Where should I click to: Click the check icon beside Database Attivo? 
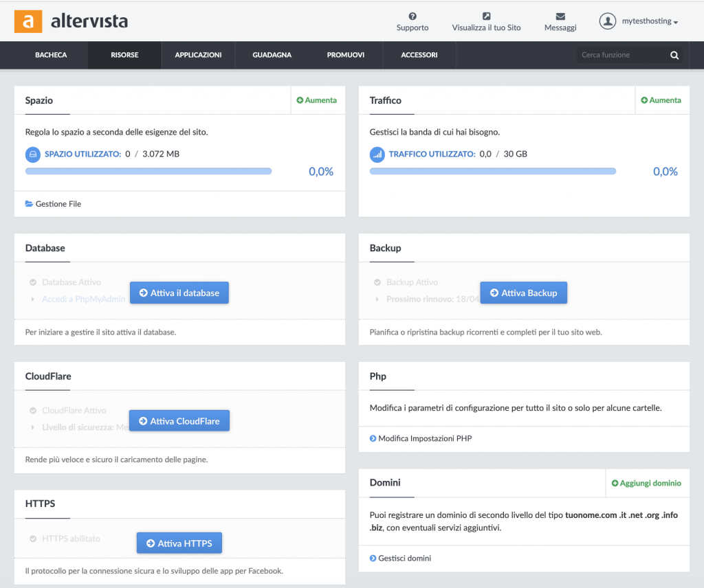point(33,282)
